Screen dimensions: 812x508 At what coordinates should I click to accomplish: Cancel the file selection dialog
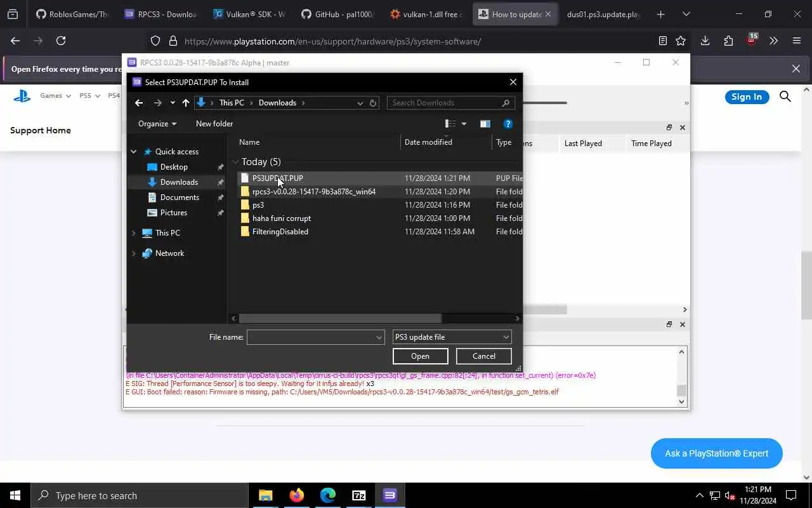(483, 356)
